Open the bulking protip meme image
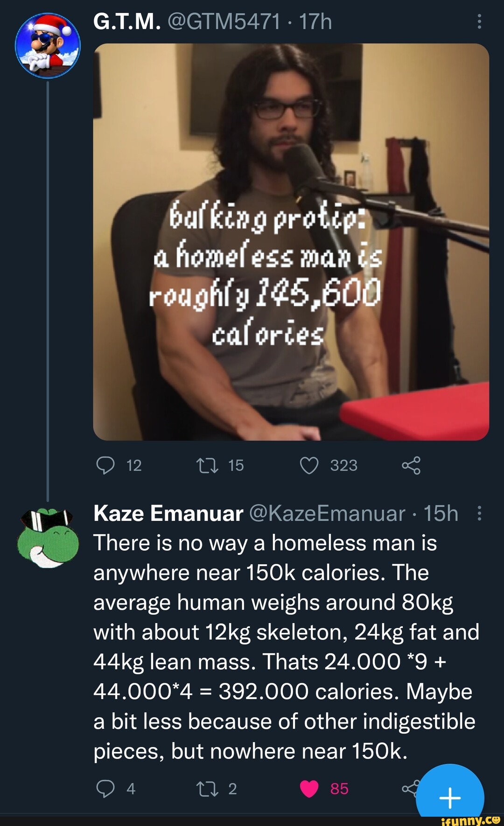Image resolution: width=504 pixels, height=826 pixels. (x=291, y=242)
